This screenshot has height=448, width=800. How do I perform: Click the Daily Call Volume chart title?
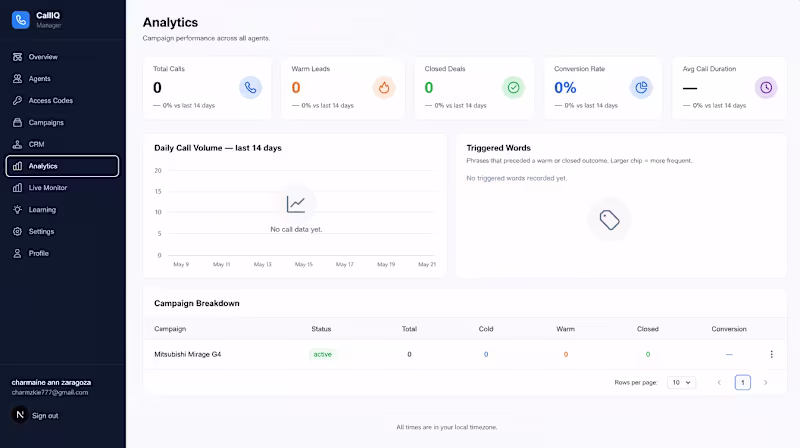pos(218,148)
